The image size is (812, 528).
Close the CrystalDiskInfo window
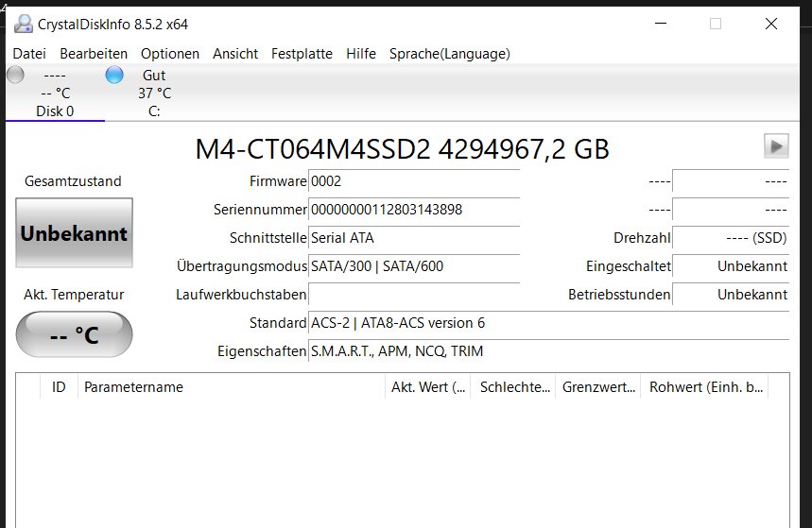click(x=771, y=24)
